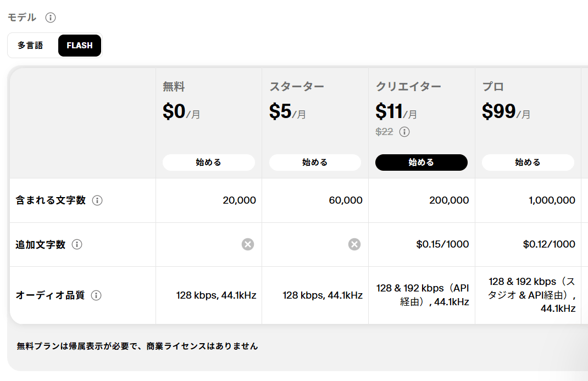Switch to the 多言語 model tab
588x381 pixels.
(x=30, y=46)
